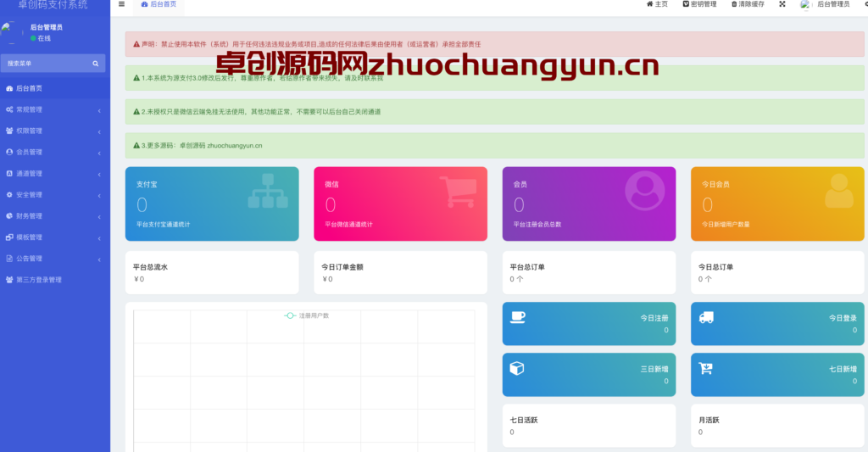Viewport: 868px width, 452px height.
Task: Click the user-circle icon beside 会员管理
Action: [9, 152]
